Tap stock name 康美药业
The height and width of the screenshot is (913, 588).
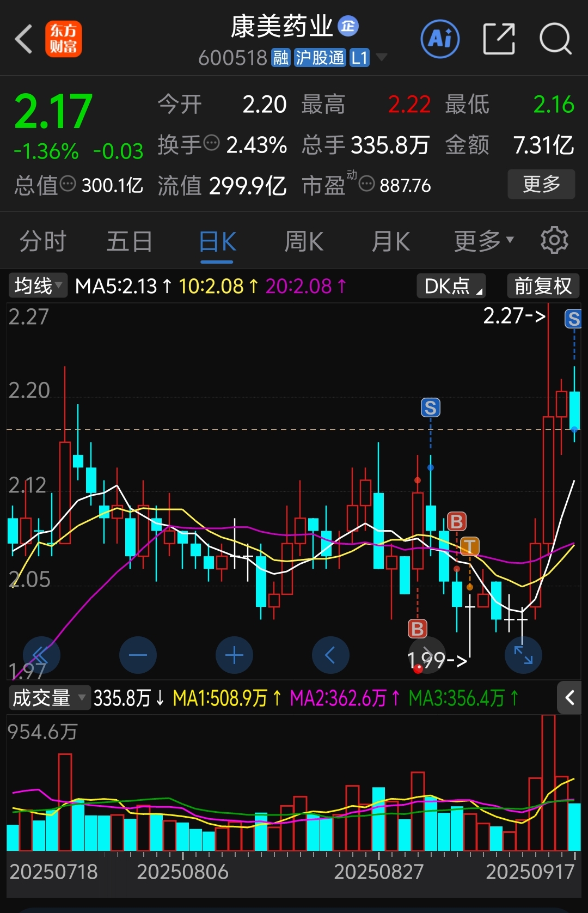coord(281,26)
